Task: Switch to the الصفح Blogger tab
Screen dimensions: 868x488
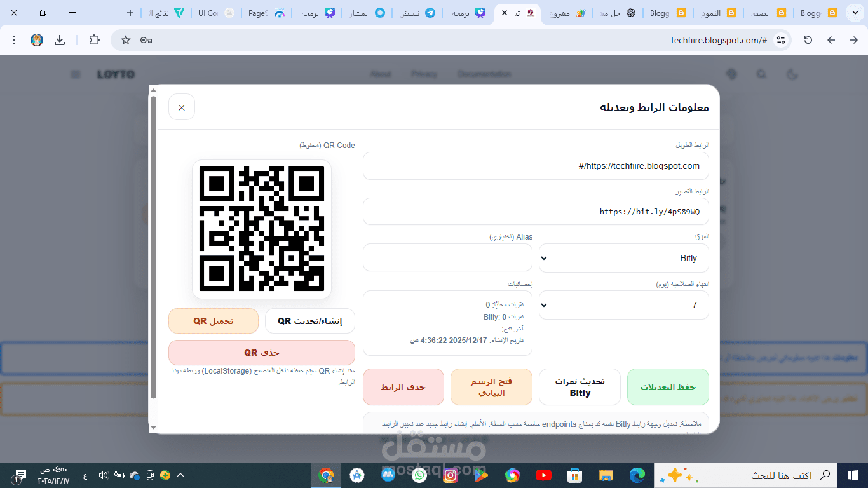Action: tap(768, 13)
